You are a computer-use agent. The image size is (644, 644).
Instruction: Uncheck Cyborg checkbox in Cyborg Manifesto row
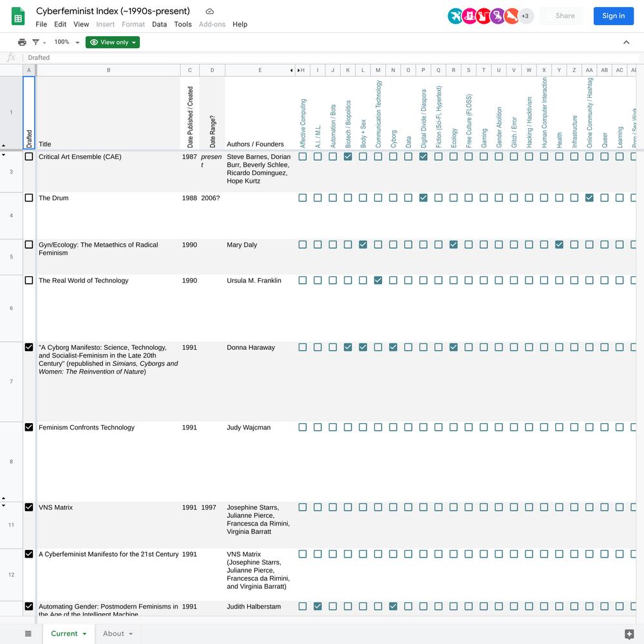393,347
